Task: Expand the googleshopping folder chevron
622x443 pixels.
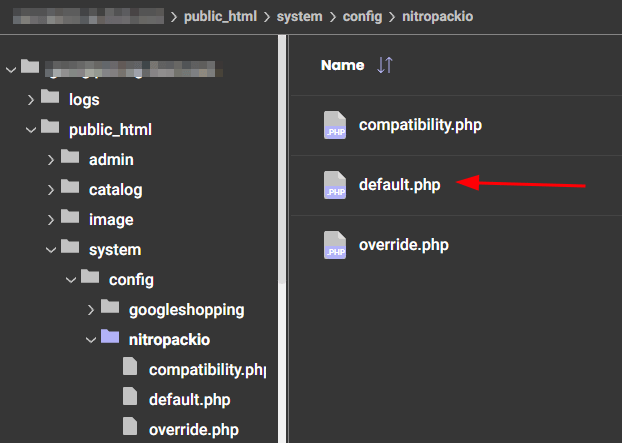Action: 91,309
